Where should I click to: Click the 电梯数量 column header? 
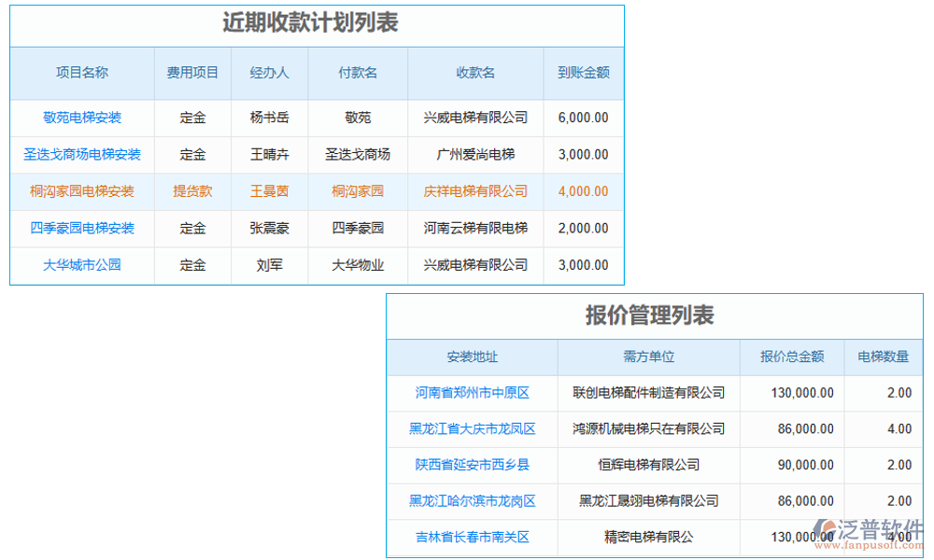[x=884, y=357]
